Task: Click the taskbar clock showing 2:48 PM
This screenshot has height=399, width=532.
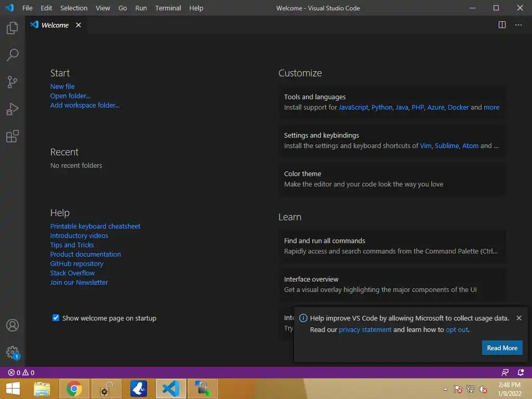Action: coord(509,389)
